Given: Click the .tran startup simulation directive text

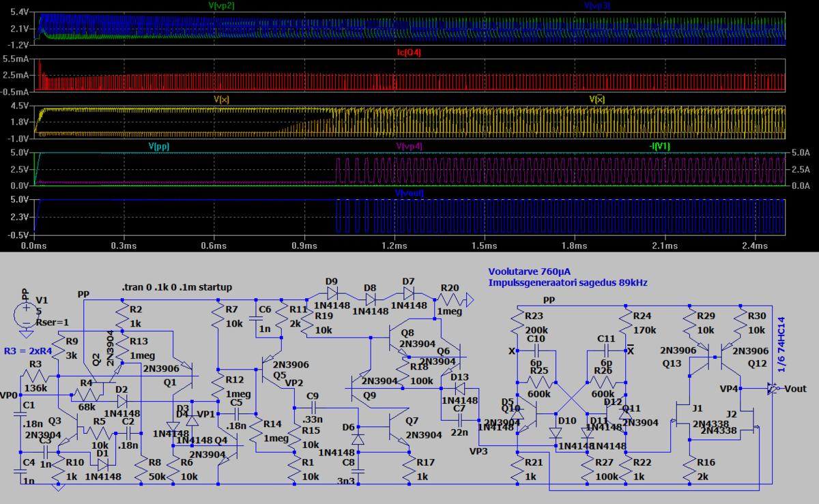Looking at the screenshot, I should click(177, 287).
